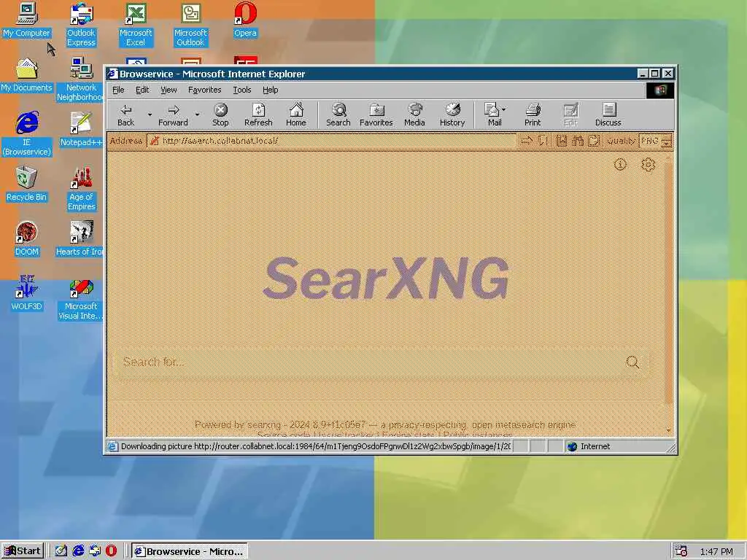Click the Show Desktop Quick Launch icon
747x560 pixels.
click(61, 551)
